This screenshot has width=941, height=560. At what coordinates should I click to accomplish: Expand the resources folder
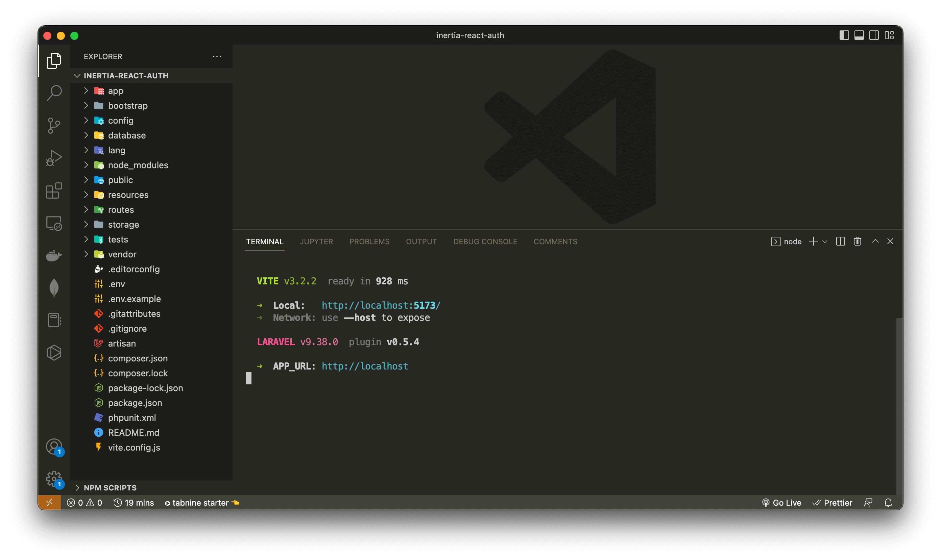128,195
